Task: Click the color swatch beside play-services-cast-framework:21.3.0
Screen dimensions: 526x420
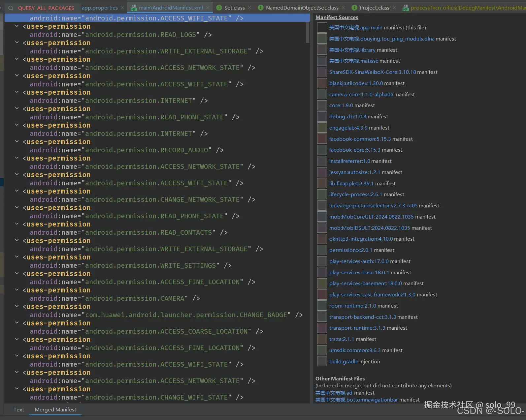Action: [322, 294]
